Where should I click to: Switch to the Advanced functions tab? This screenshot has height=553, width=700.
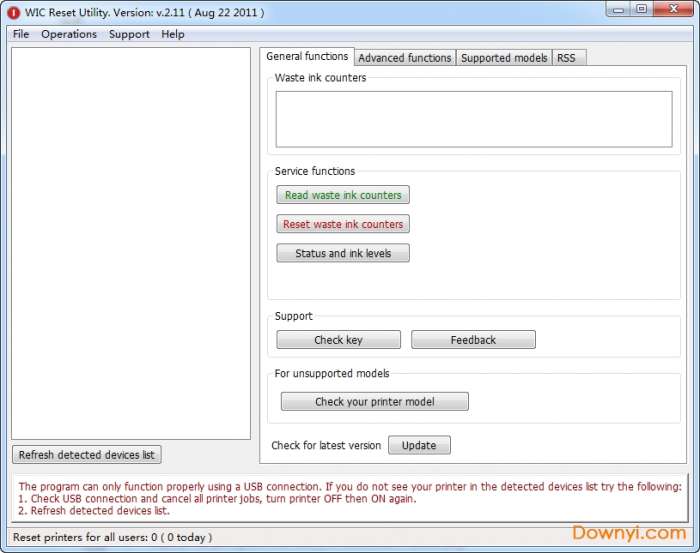click(405, 58)
